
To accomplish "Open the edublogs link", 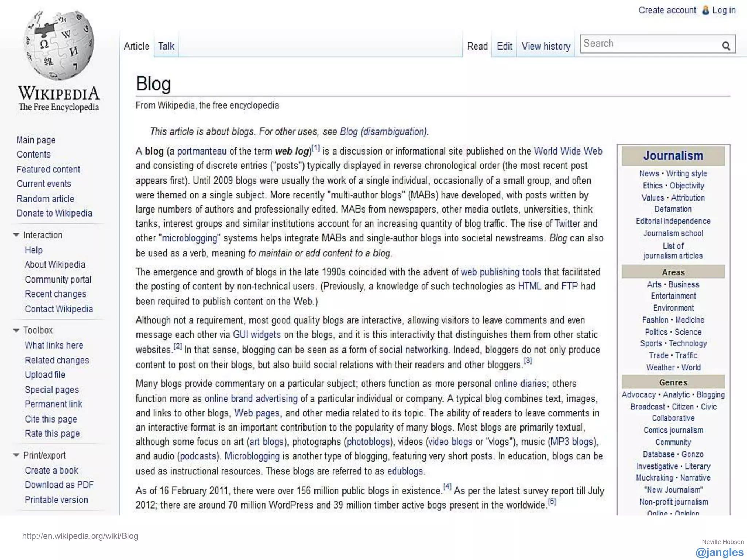I will pos(405,471).
